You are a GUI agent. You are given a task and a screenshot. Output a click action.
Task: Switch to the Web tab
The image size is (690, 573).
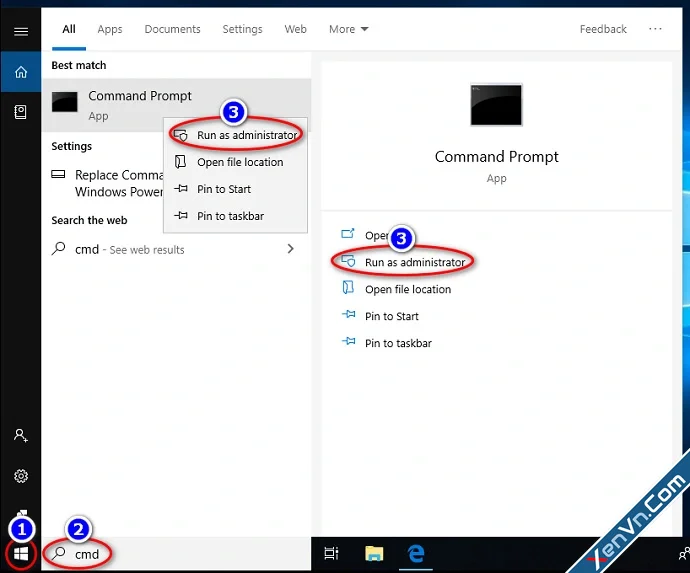click(295, 29)
